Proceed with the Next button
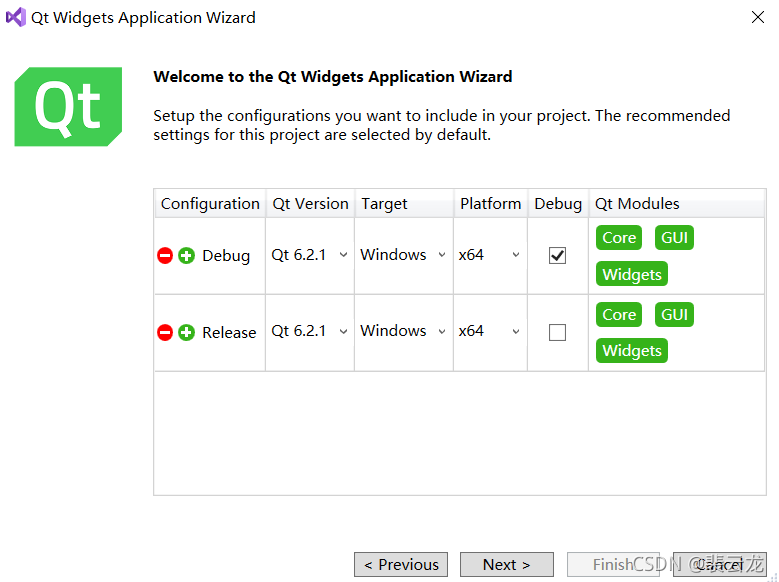 coord(507,565)
